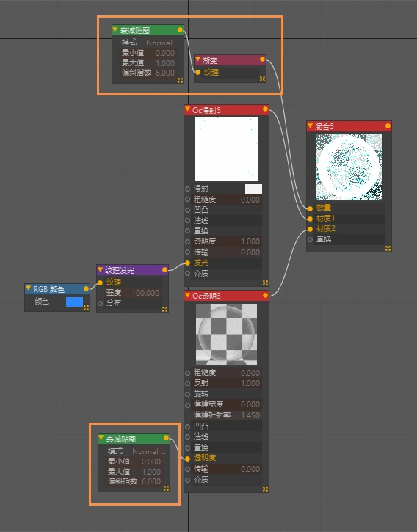Collapse the 纹理发光 node triangle
The width and height of the screenshot is (417, 532).
[x=100, y=269]
